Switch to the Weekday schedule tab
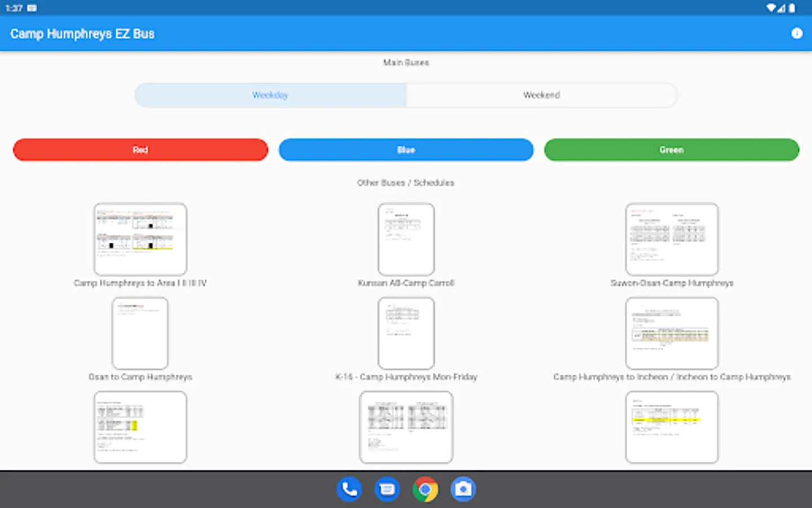The height and width of the screenshot is (508, 812). click(x=271, y=95)
